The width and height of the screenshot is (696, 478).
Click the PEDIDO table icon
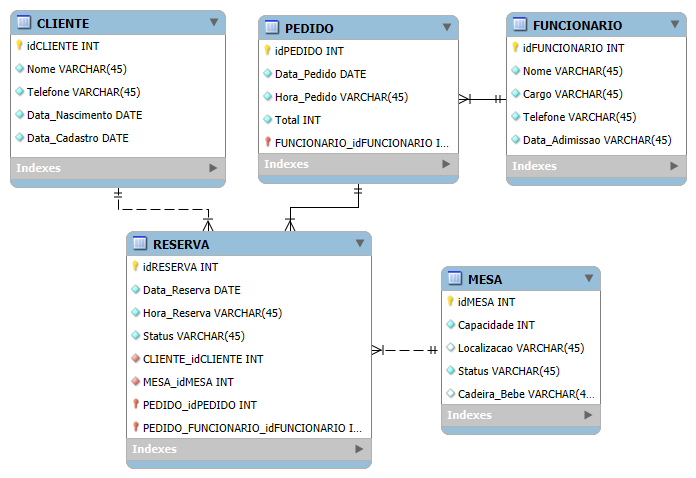tap(272, 27)
